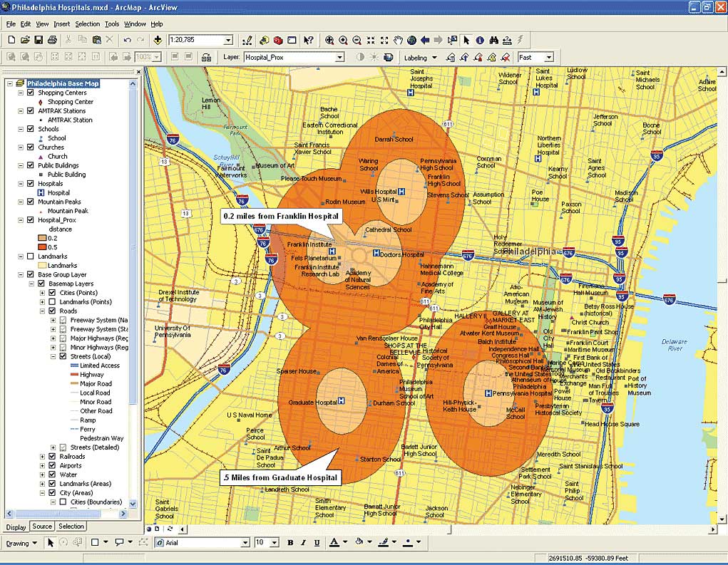Click the 0.2 distance legend swatch
This screenshot has height=565, width=728.
pos(42,238)
